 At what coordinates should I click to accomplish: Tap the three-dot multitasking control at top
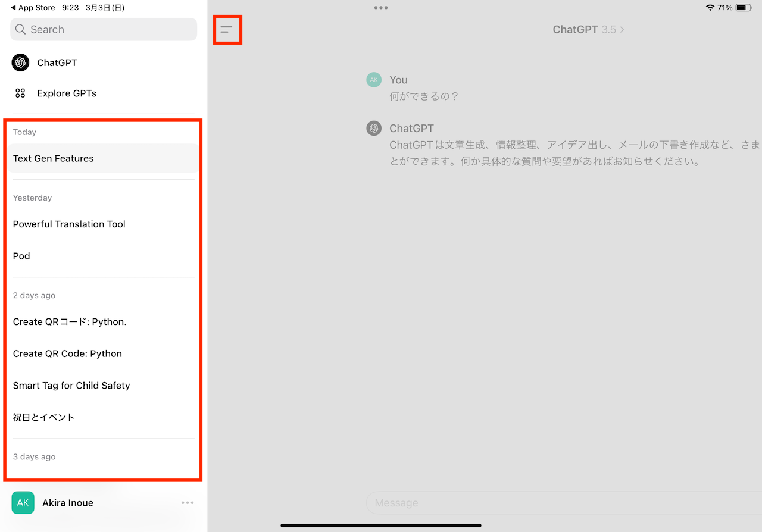pyautogui.click(x=381, y=8)
